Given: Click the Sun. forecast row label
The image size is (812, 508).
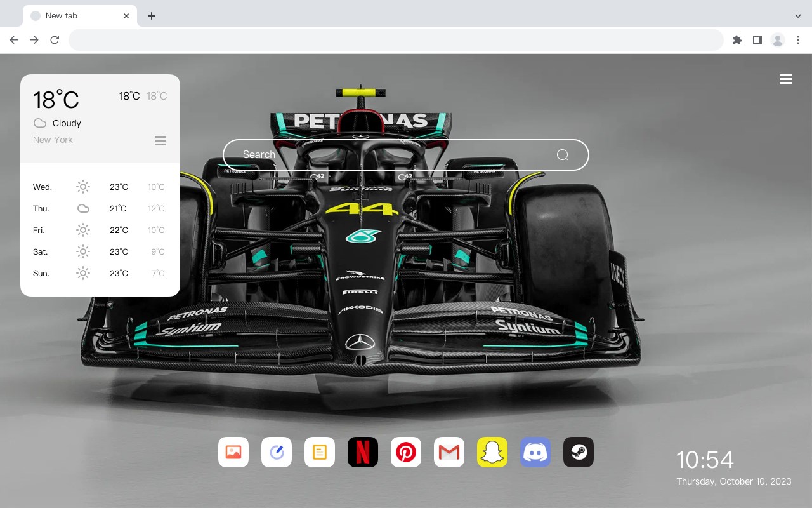Looking at the screenshot, I should point(41,273).
